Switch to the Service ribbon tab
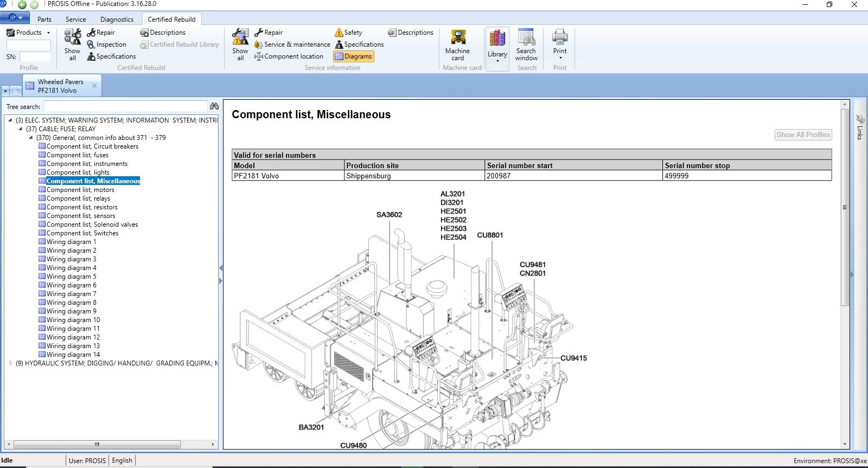 tap(75, 19)
